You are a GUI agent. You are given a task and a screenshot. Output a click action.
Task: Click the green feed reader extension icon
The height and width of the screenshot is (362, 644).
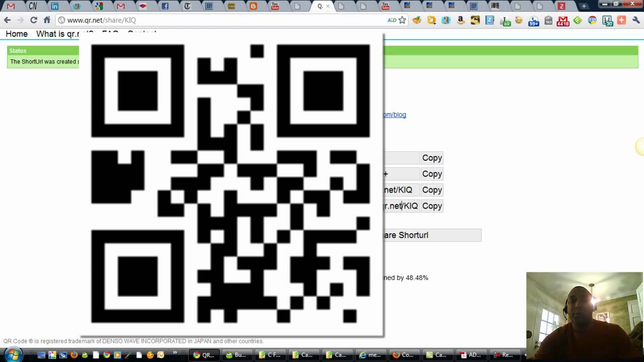(x=578, y=20)
